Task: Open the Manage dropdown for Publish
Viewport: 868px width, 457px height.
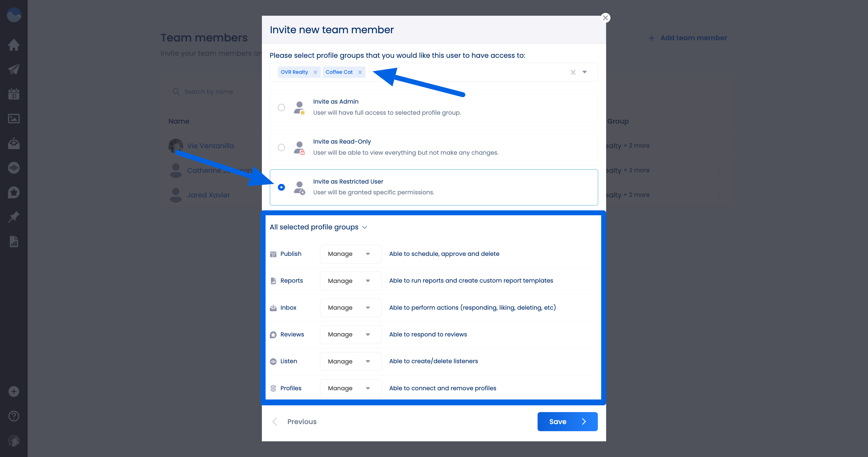Action: 350,254
